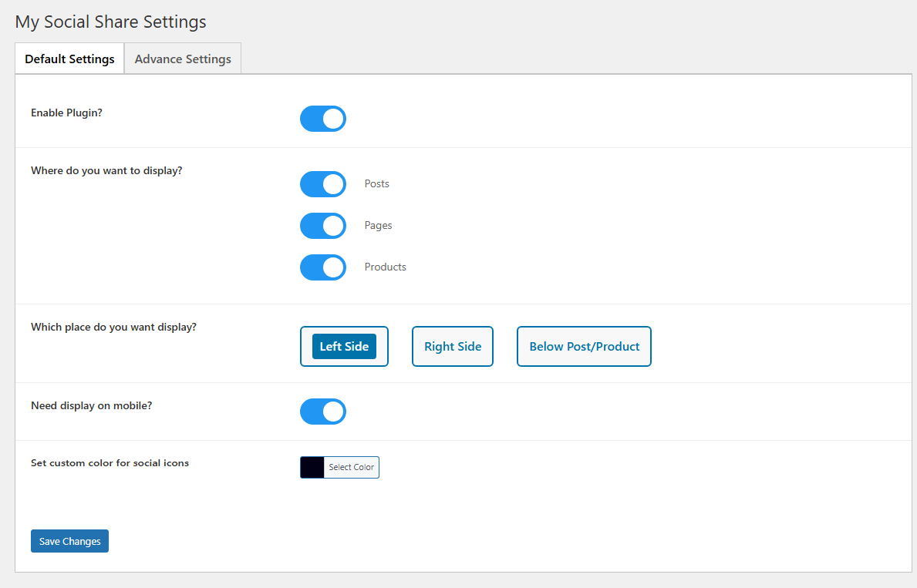Image resolution: width=917 pixels, height=588 pixels.
Task: Click "Set custom color for social icons" label
Action: [110, 463]
